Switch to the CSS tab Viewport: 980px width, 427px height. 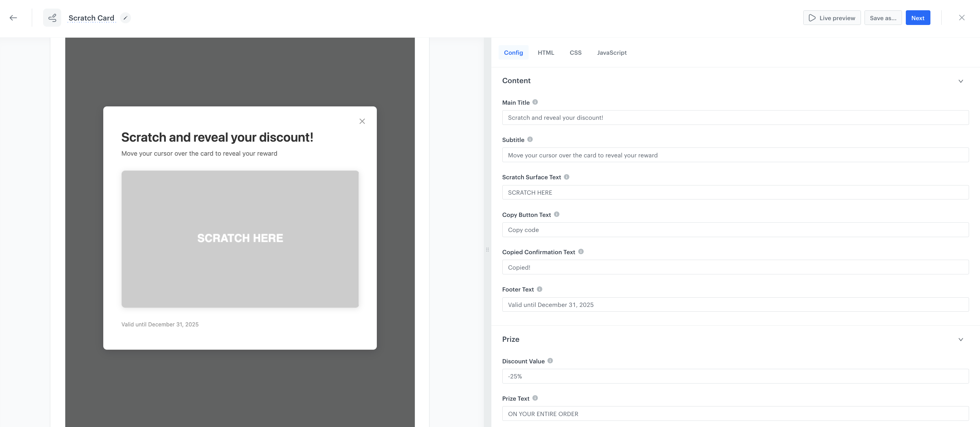[x=575, y=52]
